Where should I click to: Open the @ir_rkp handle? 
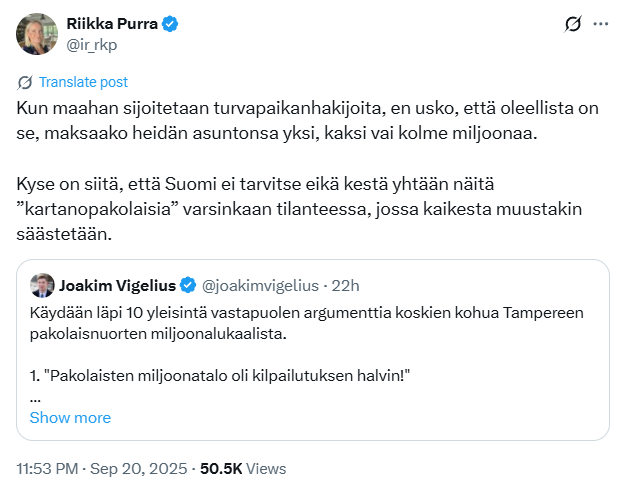pyautogui.click(x=94, y=43)
